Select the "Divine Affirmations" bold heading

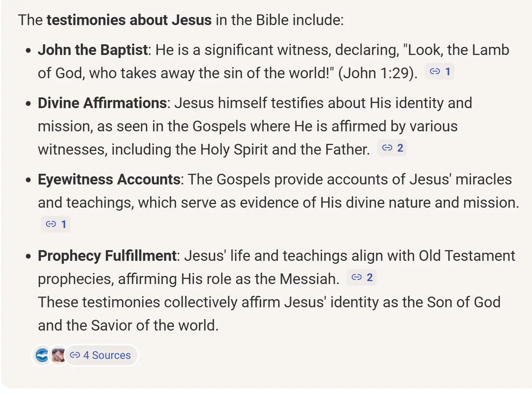pos(102,103)
